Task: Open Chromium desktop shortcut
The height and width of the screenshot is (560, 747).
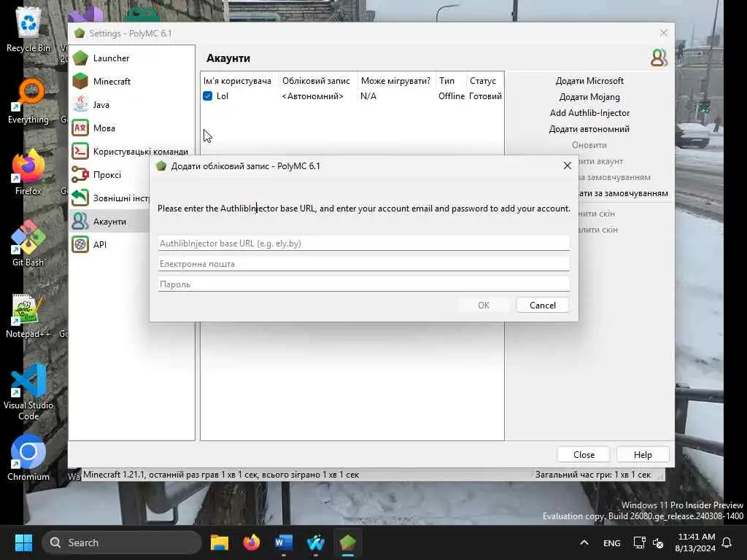Action: coord(28,458)
